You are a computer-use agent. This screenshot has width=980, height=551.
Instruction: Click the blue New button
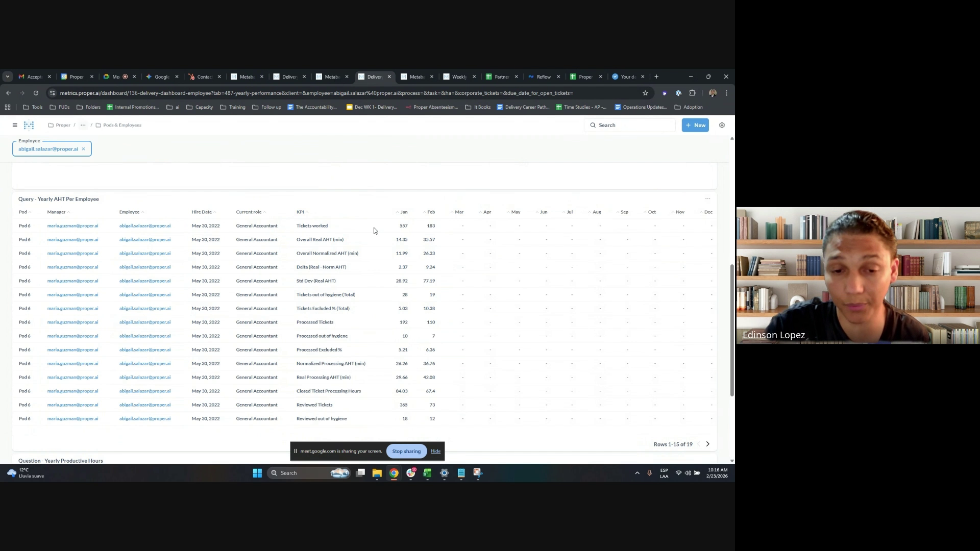coord(695,125)
